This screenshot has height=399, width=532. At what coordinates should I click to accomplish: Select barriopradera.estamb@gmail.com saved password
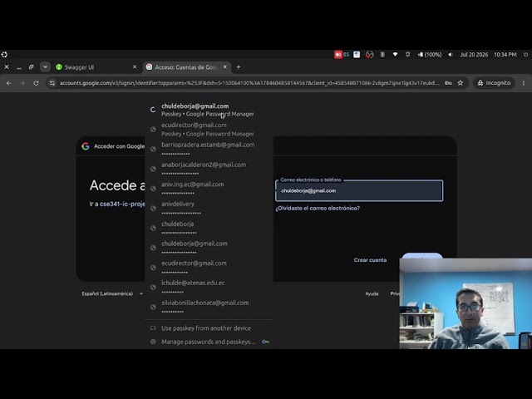209,149
